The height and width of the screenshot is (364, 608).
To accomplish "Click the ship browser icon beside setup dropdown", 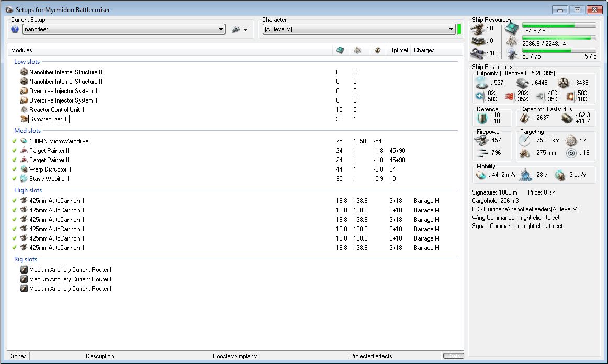I will tap(236, 29).
